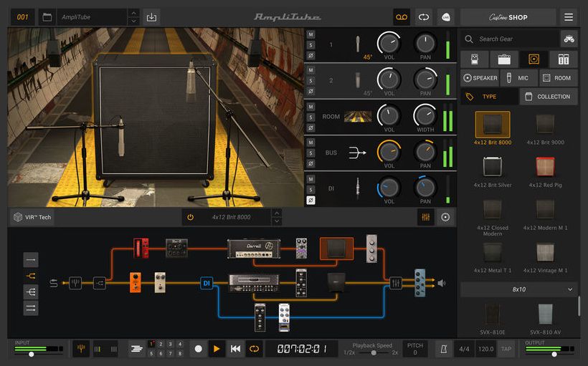This screenshot has width=588, height=366.
Task: Start playback with the play button
Action: [217, 349]
